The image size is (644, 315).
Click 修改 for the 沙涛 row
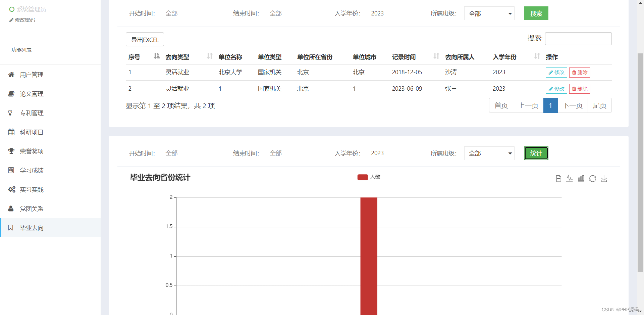coord(556,73)
